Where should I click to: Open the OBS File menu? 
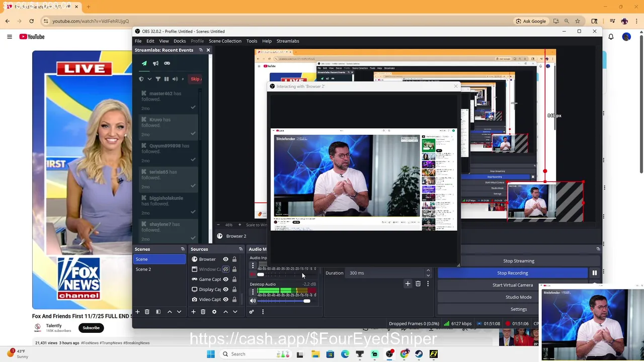coord(138,41)
